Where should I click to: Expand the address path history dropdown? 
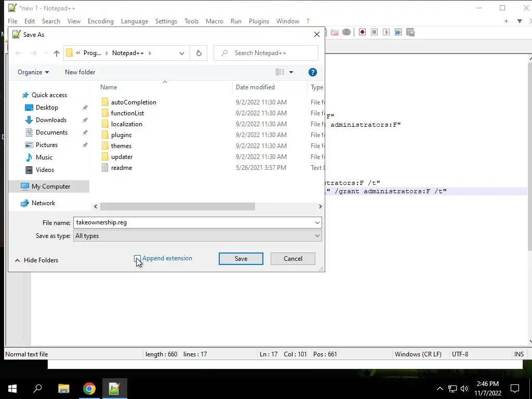(182, 53)
